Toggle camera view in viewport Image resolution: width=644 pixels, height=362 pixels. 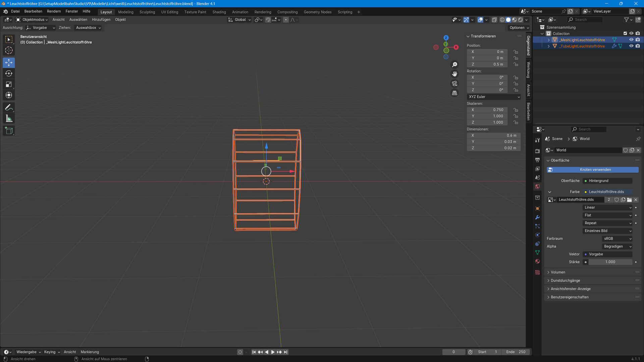click(x=454, y=83)
